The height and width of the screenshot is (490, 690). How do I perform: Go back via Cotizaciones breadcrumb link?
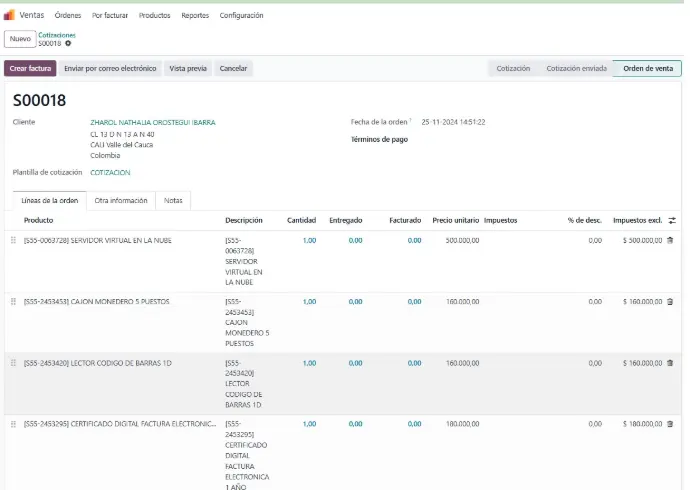[57, 35]
